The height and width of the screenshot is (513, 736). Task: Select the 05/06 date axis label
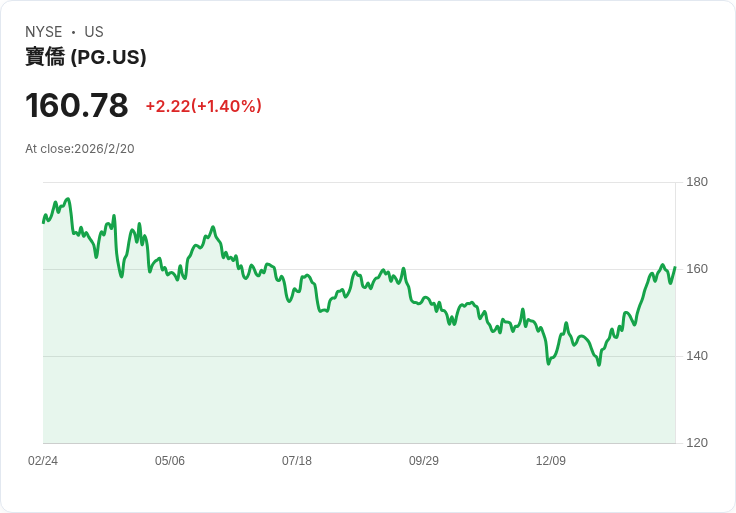click(x=170, y=461)
